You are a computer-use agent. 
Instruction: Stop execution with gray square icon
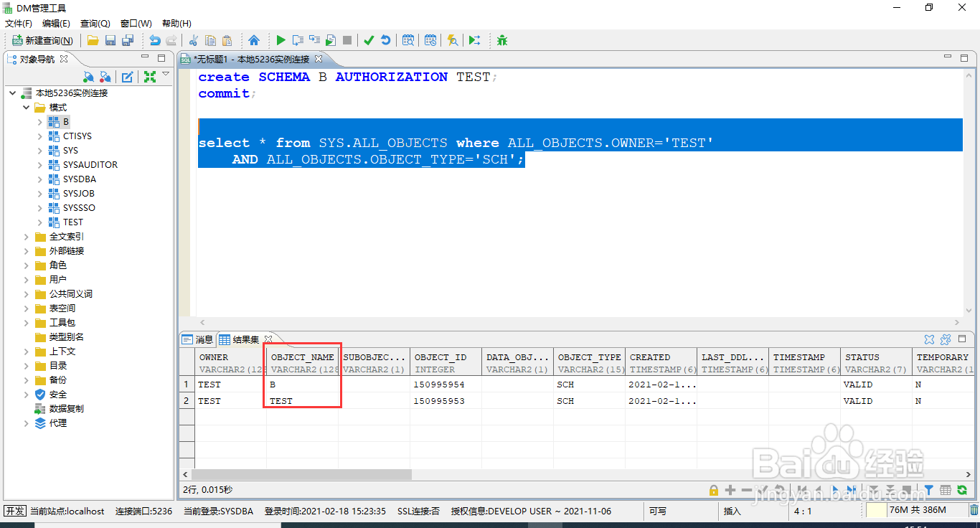coord(347,40)
